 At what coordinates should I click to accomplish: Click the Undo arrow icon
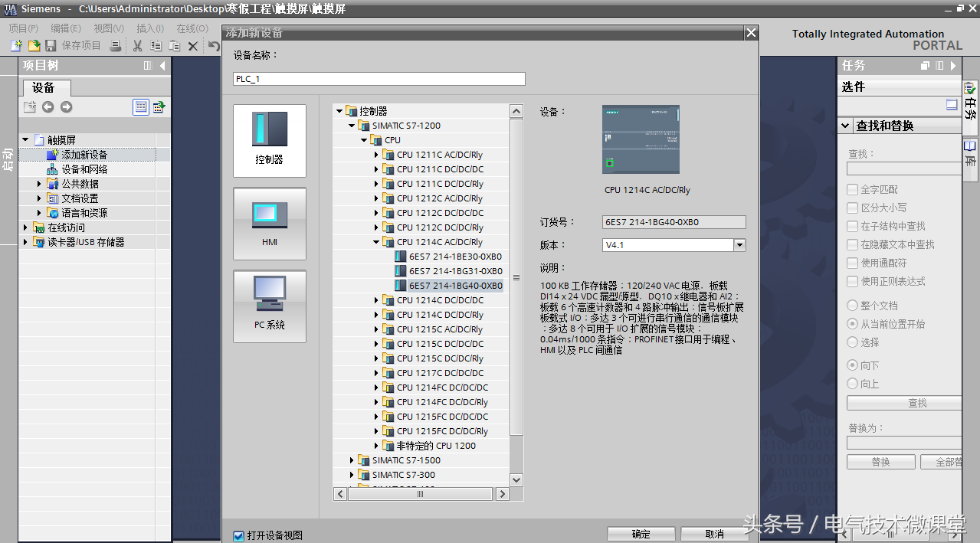(x=214, y=46)
